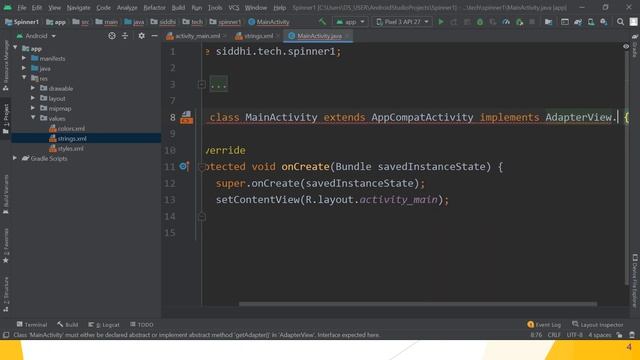Click the read-only lock icon in status bar
This screenshot has width=640, height=360.
620,335
